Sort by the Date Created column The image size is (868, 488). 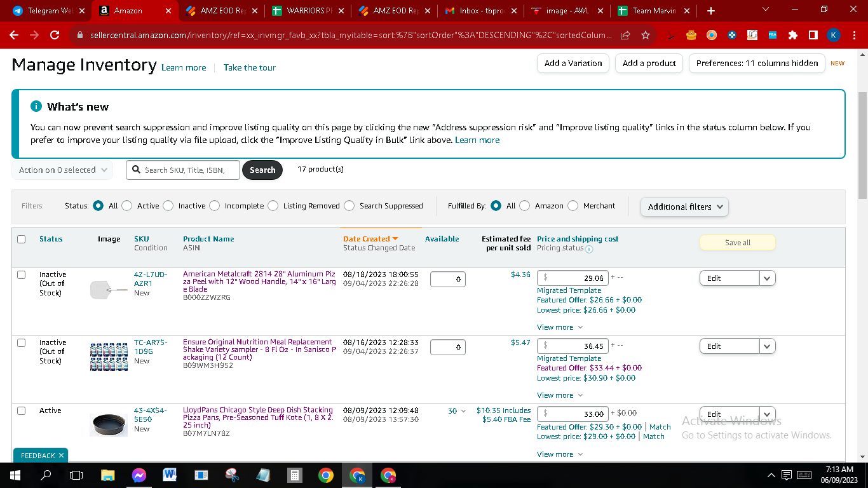[x=370, y=239]
